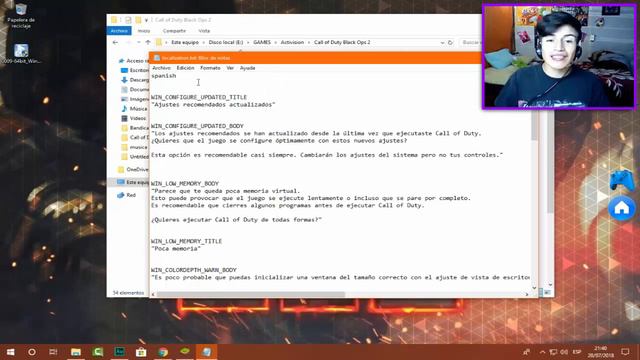640x360 pixels.
Task: Click the "Poca memoria" text line
Action: tap(176, 248)
